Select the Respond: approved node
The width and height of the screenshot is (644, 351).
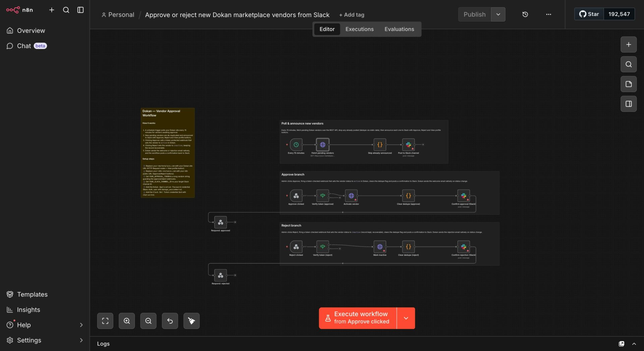pos(220,222)
